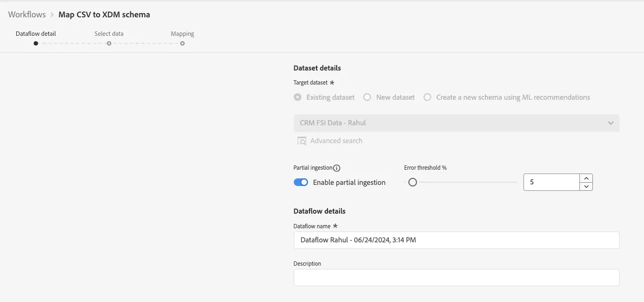Click the Error threshold slider handle

point(412,182)
